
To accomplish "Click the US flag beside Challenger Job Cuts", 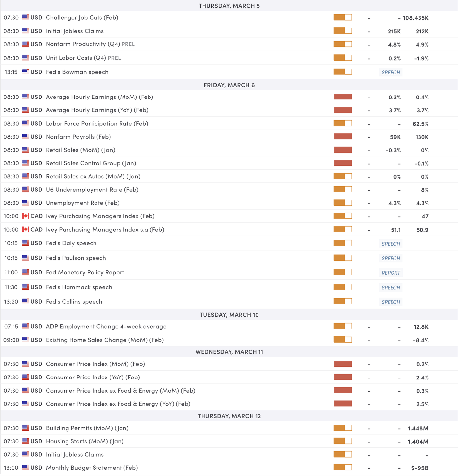I will click(x=26, y=17).
